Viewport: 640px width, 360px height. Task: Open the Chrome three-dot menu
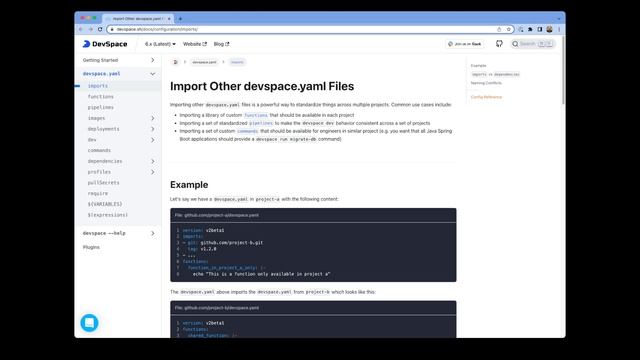pos(559,29)
